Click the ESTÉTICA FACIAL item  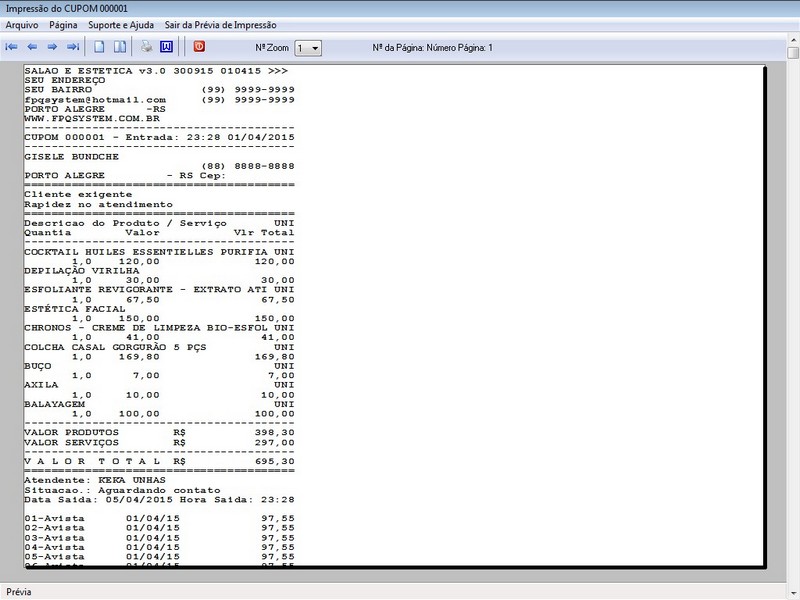pos(74,309)
